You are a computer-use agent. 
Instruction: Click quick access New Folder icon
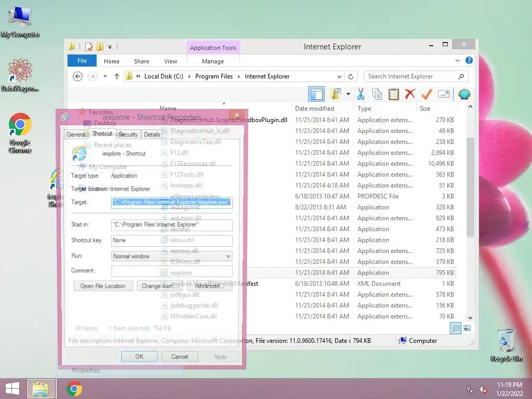coord(100,47)
